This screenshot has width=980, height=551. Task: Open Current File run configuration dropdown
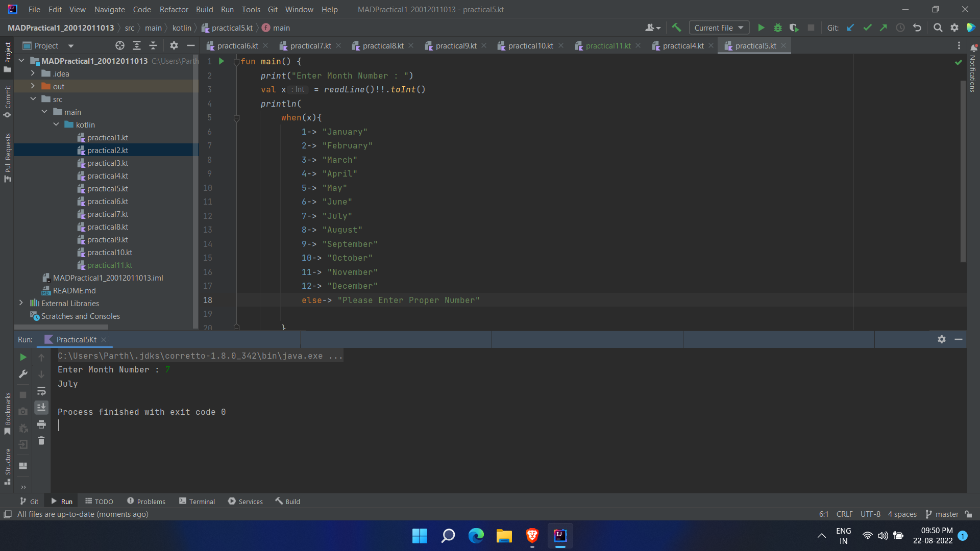pyautogui.click(x=719, y=28)
